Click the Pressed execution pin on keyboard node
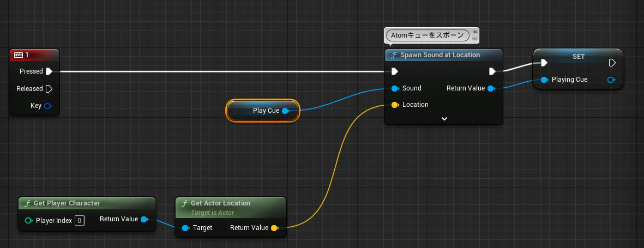The image size is (644, 248). pyautogui.click(x=49, y=71)
